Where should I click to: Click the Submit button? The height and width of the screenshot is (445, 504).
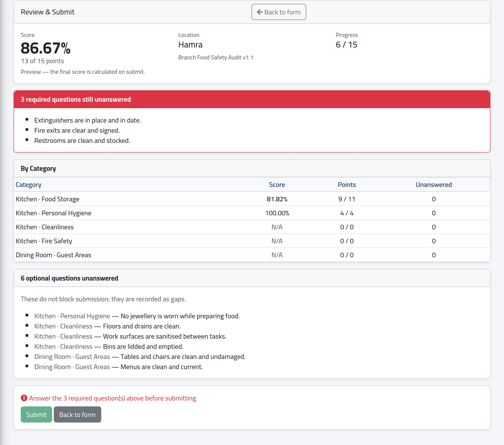[x=36, y=414]
